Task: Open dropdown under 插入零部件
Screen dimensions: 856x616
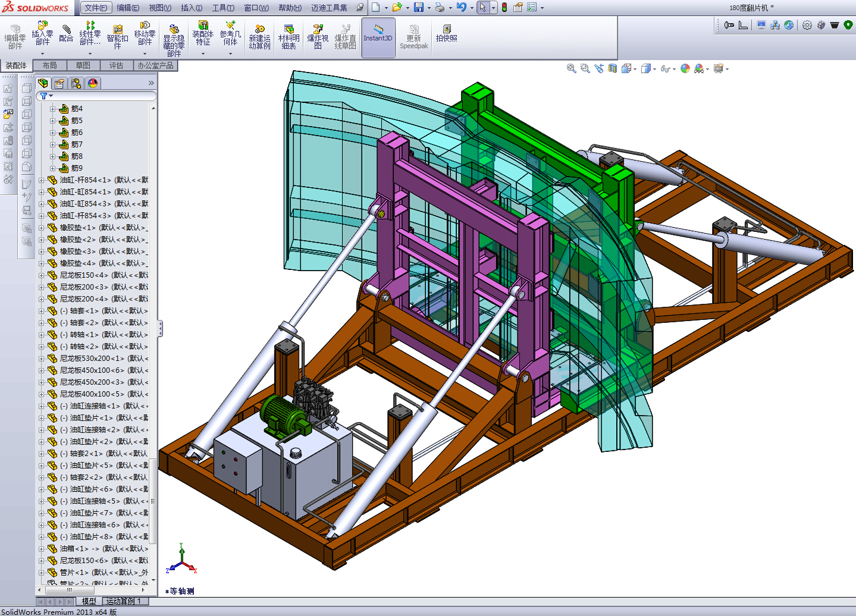Action: [x=42, y=54]
